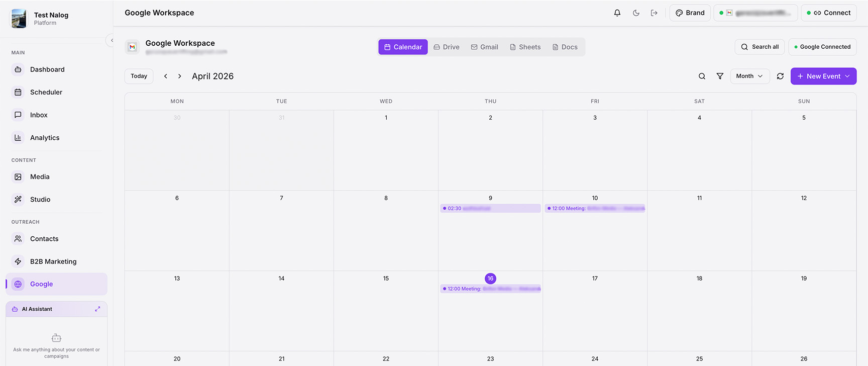Click the Connect button in header
The image size is (868, 366).
click(829, 13)
